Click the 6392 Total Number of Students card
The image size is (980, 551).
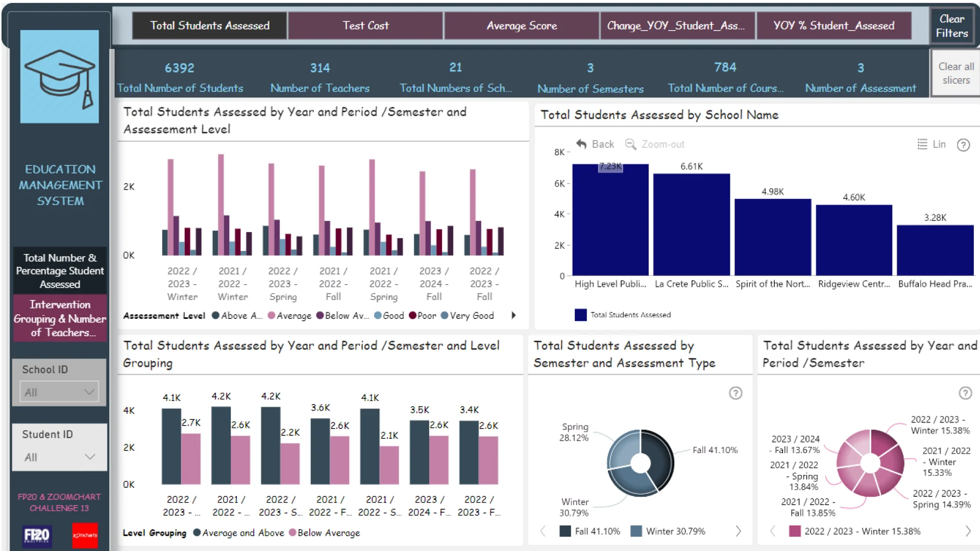point(180,77)
